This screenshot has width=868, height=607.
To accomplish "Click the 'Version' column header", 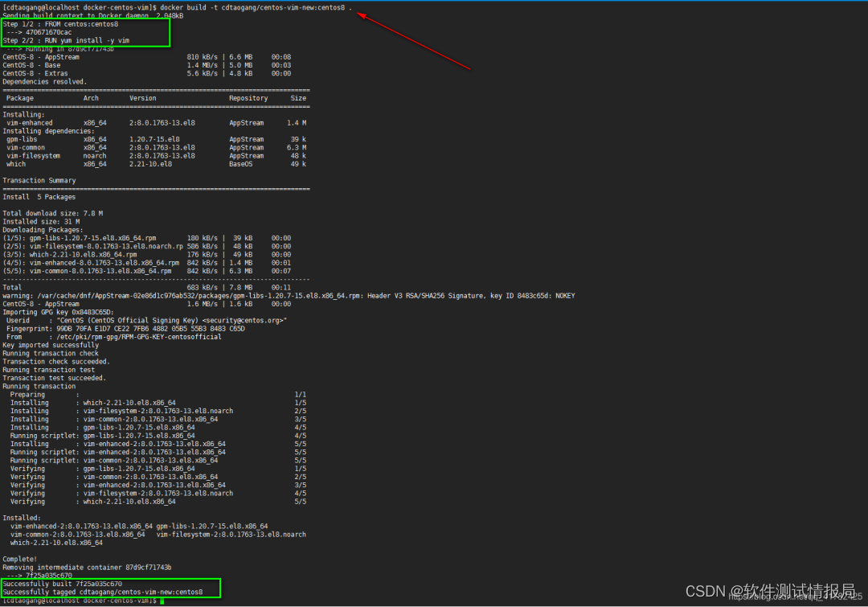I will point(143,99).
